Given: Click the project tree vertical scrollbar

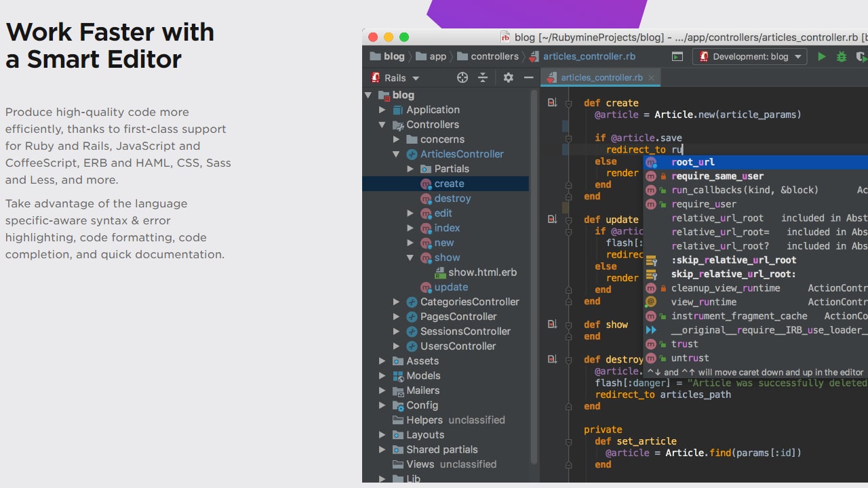Looking at the screenshot, I should click(x=534, y=271).
